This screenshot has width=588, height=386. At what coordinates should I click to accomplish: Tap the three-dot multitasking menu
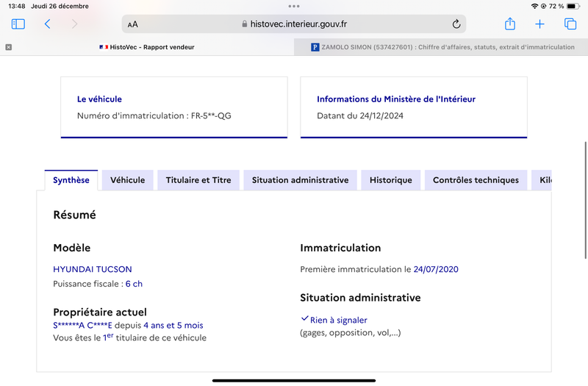294,6
